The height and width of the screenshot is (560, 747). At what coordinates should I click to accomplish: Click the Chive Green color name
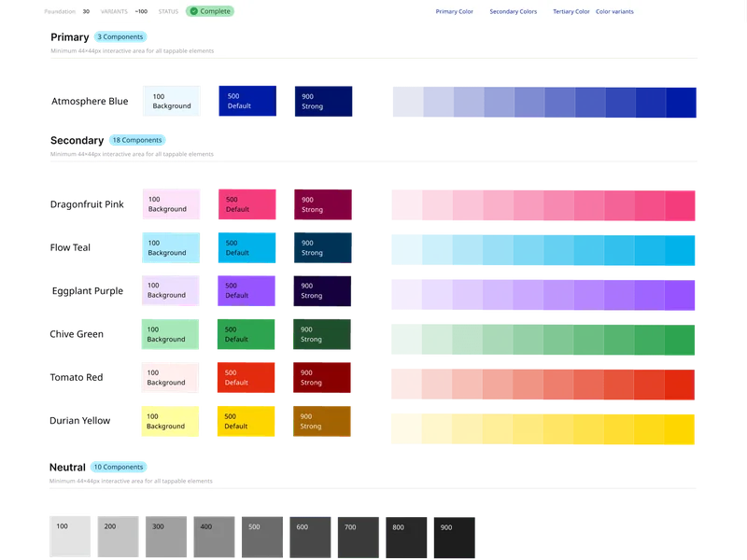click(x=77, y=334)
